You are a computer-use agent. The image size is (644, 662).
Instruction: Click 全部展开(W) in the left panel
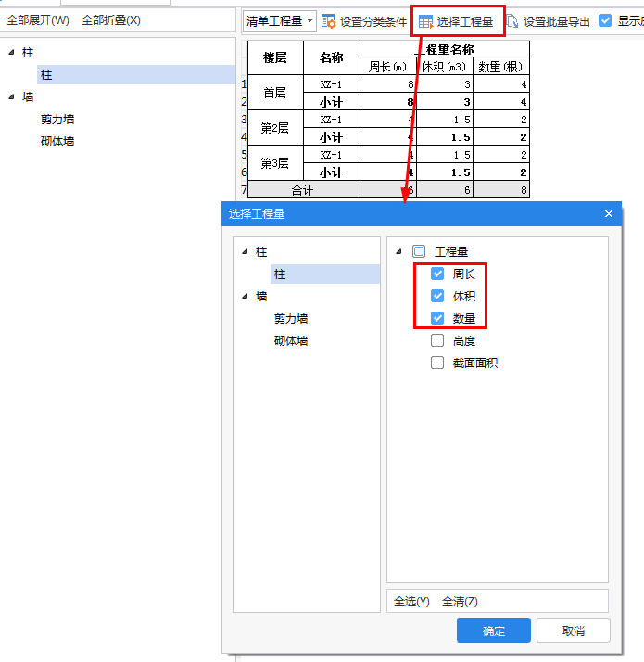click(x=37, y=20)
